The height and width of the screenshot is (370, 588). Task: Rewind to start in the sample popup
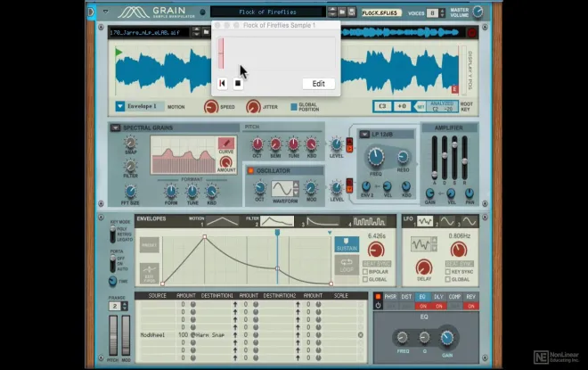tap(222, 83)
